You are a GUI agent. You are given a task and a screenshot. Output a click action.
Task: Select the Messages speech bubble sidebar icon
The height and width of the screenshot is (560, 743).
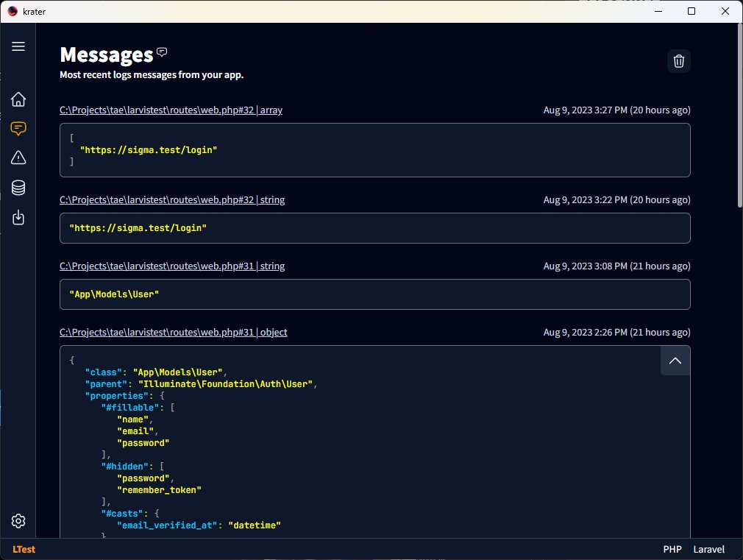point(18,128)
